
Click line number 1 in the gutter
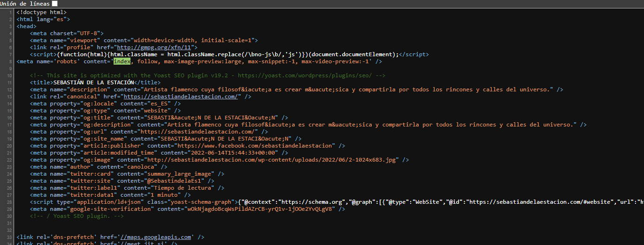click(10, 12)
